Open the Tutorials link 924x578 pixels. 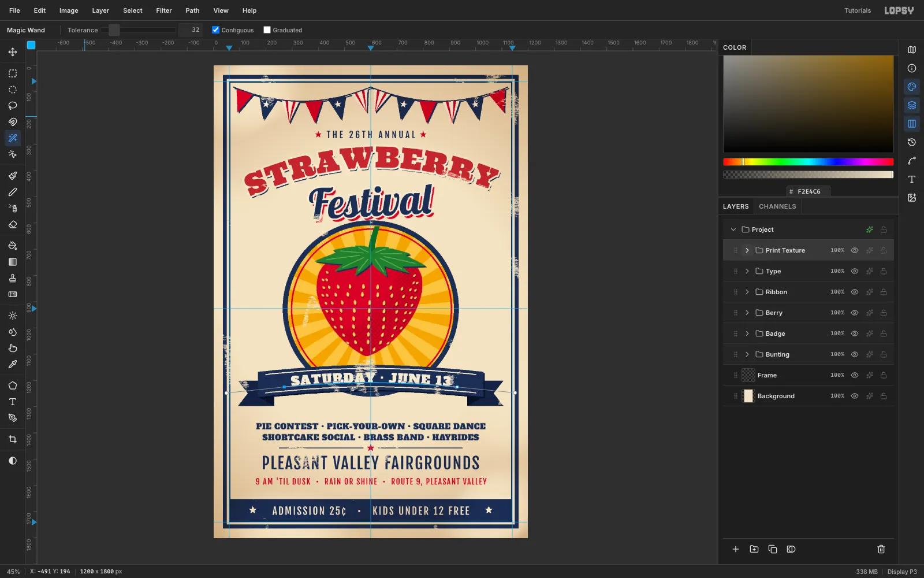tap(858, 10)
